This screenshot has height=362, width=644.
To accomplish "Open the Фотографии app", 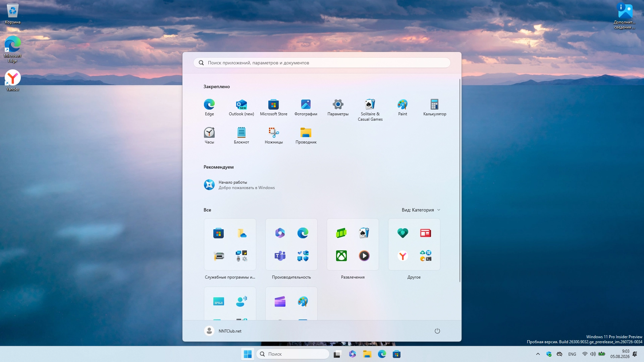I will (x=306, y=107).
